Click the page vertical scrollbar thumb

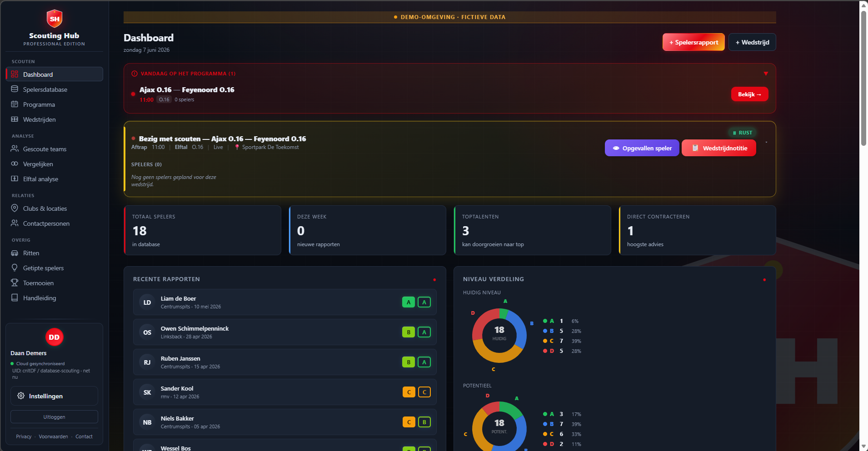(x=863, y=78)
